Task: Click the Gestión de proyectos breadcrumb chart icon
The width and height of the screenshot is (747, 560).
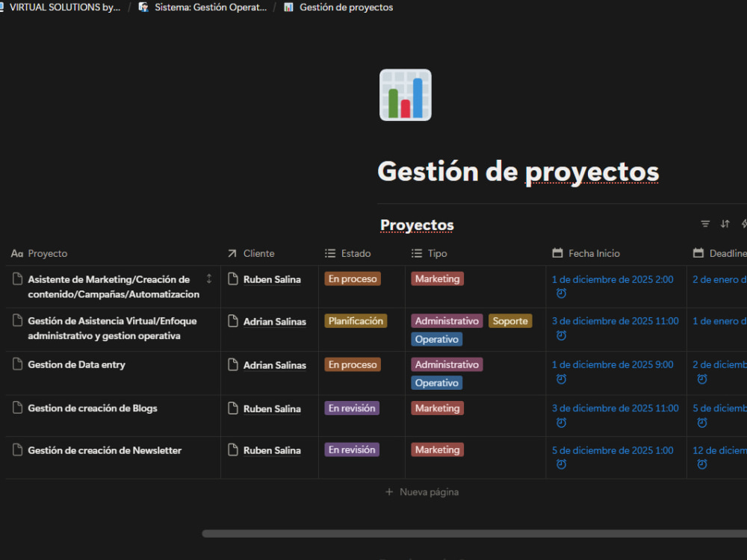Action: click(288, 7)
